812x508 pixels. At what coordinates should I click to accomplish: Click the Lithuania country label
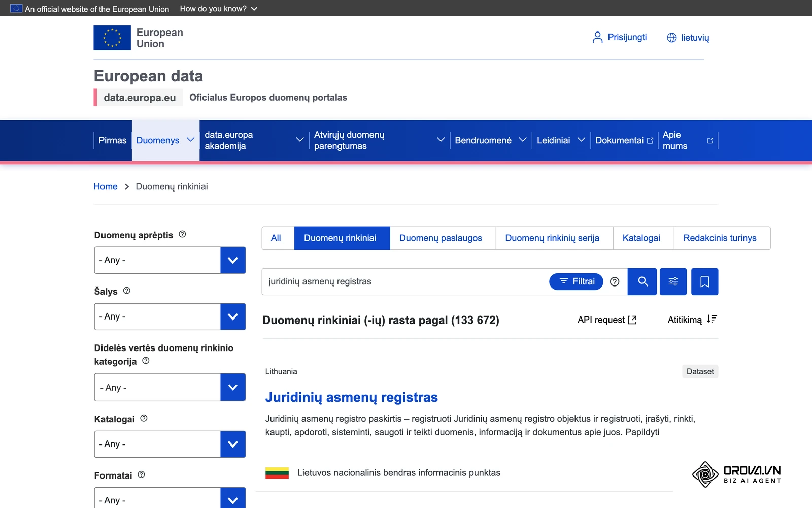[x=281, y=371]
